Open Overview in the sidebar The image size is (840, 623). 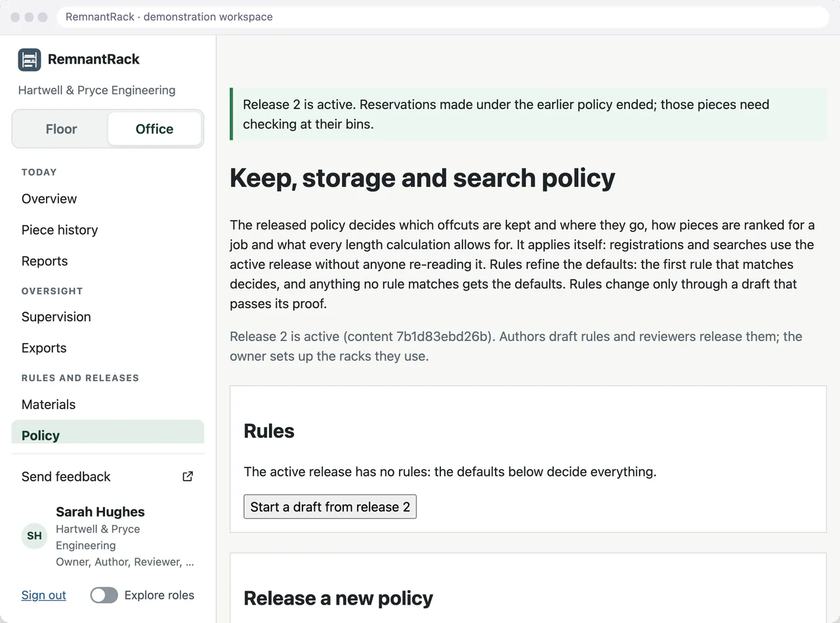click(108, 199)
